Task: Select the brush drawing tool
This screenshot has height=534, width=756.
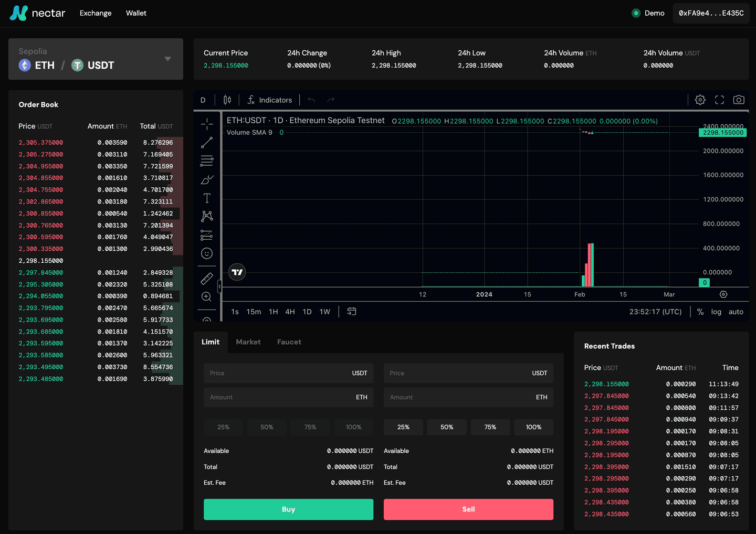Action: click(207, 180)
